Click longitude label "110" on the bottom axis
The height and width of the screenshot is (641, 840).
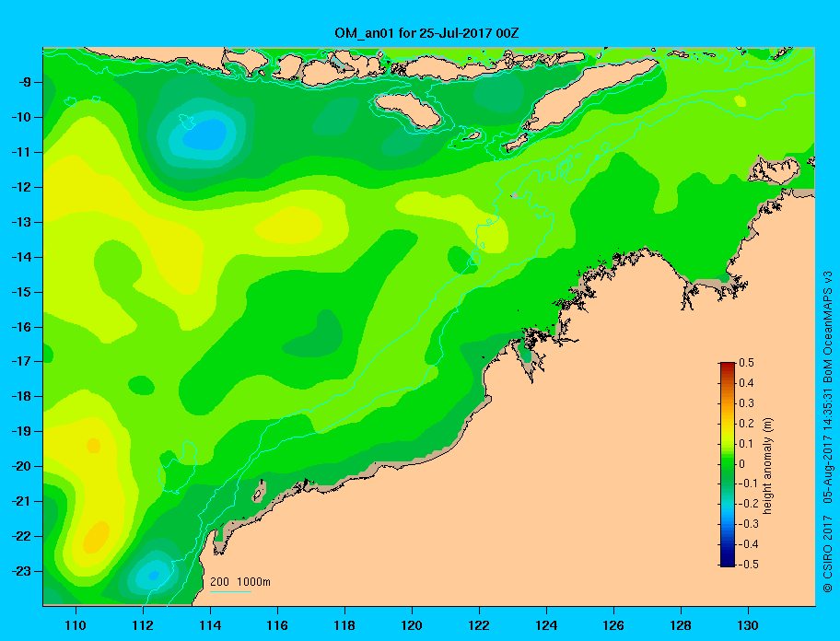[x=76, y=625]
